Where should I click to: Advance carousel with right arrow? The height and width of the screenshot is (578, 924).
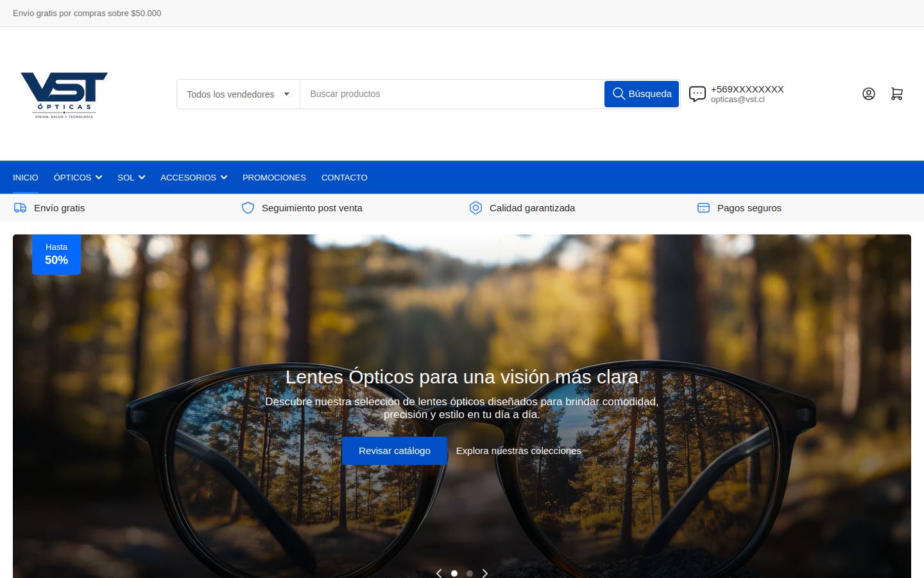point(485,573)
